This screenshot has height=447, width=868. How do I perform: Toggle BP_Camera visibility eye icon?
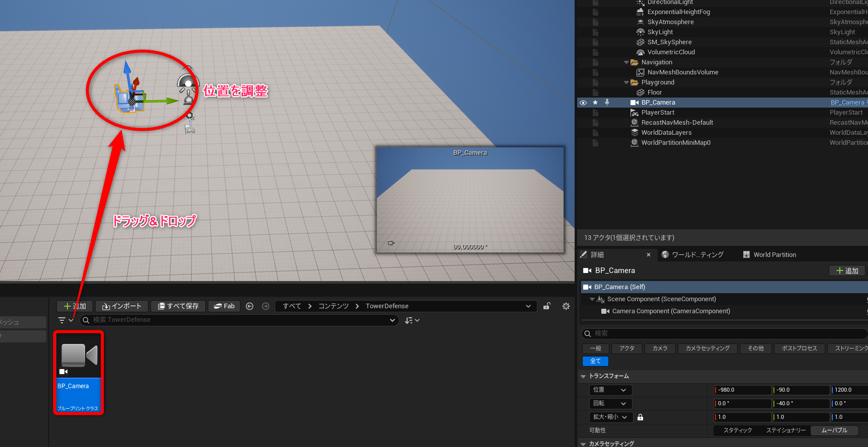[x=583, y=103]
